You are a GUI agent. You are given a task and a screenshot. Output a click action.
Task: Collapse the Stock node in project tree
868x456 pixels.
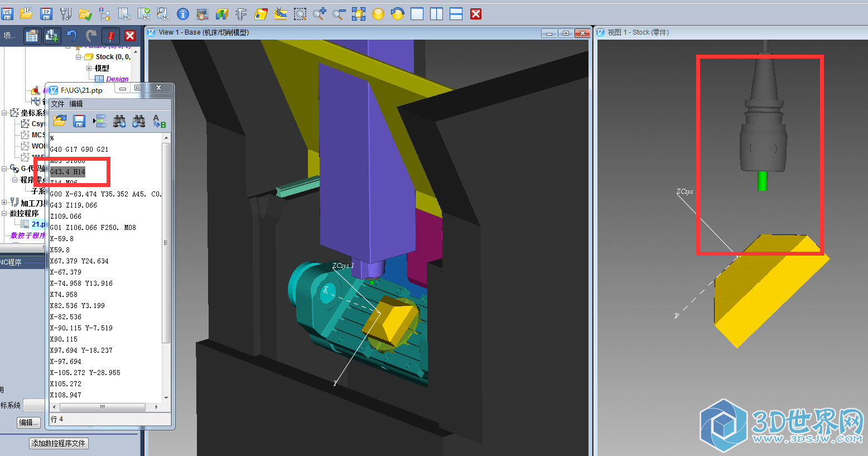click(79, 57)
